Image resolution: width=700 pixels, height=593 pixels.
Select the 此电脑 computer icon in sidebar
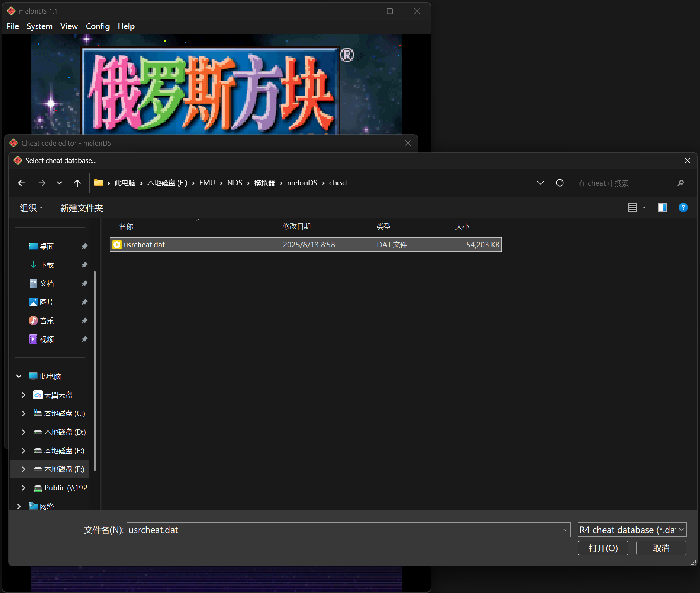33,376
